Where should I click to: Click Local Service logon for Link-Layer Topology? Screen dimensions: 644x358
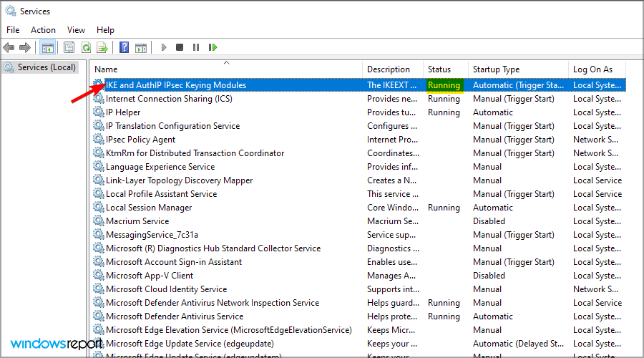point(597,180)
